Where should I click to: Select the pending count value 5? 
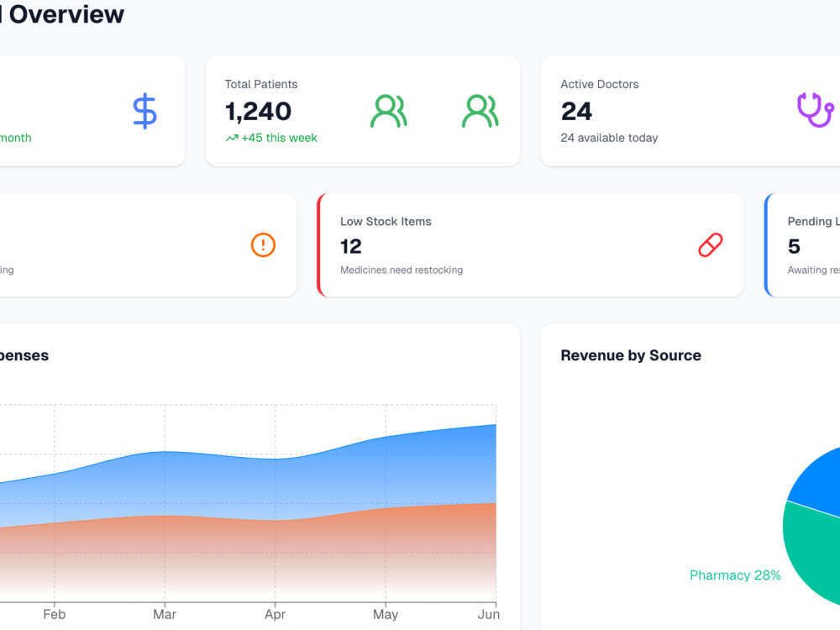tap(794, 246)
